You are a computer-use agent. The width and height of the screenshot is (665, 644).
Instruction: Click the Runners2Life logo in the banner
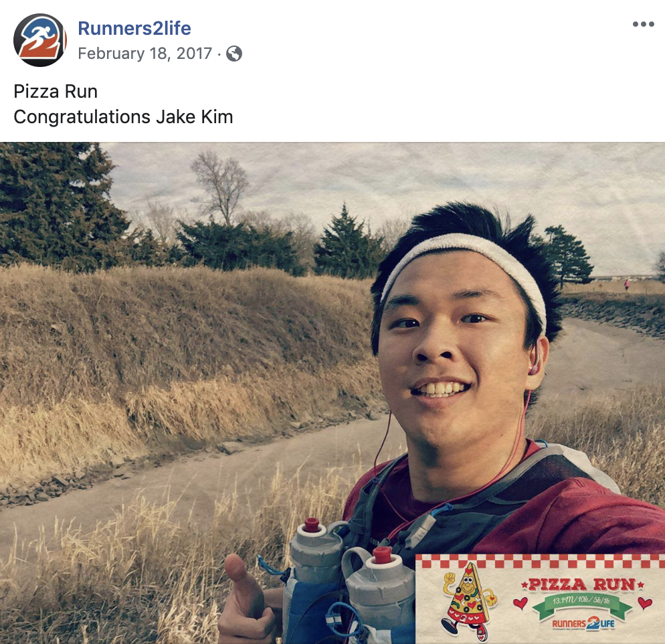pos(583,623)
